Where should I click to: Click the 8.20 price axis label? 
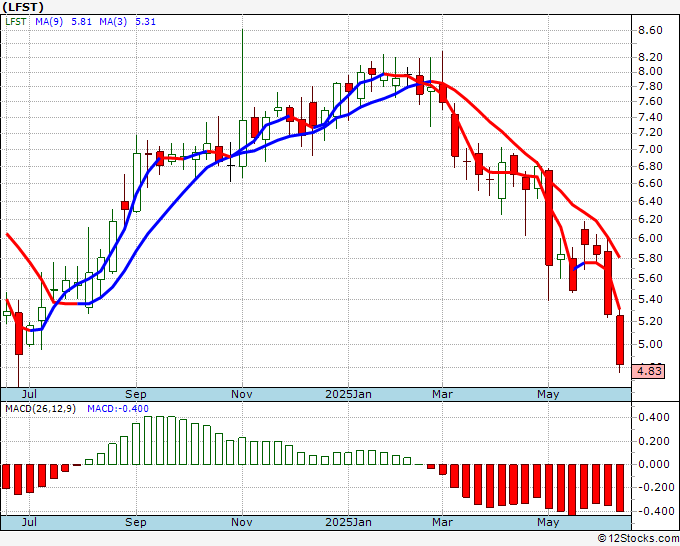coord(650,57)
